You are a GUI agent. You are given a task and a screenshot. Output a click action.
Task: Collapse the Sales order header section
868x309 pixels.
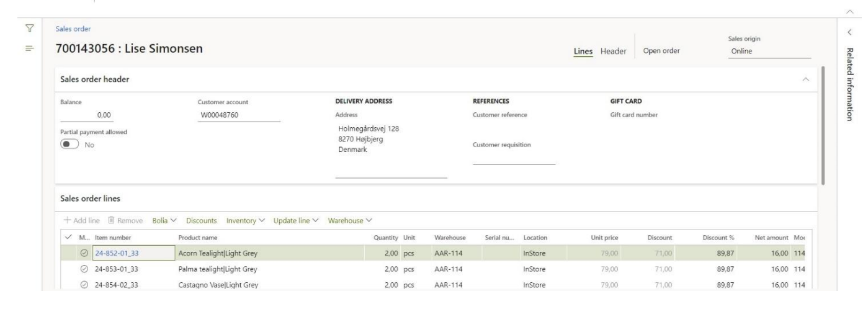[805, 80]
